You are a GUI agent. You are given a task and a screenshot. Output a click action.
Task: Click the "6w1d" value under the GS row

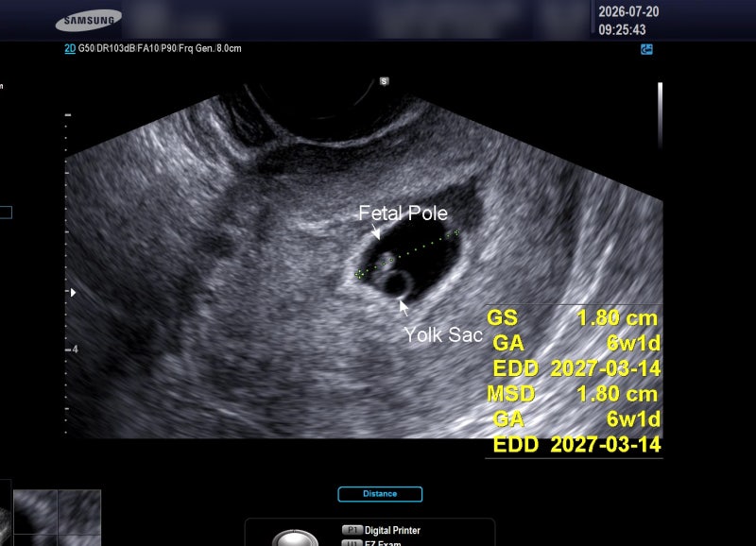coord(633,343)
